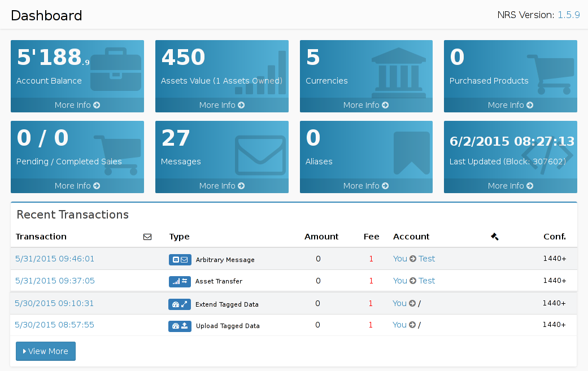
Task: Click the NRS version 1.5.9 link
Action: tap(568, 15)
